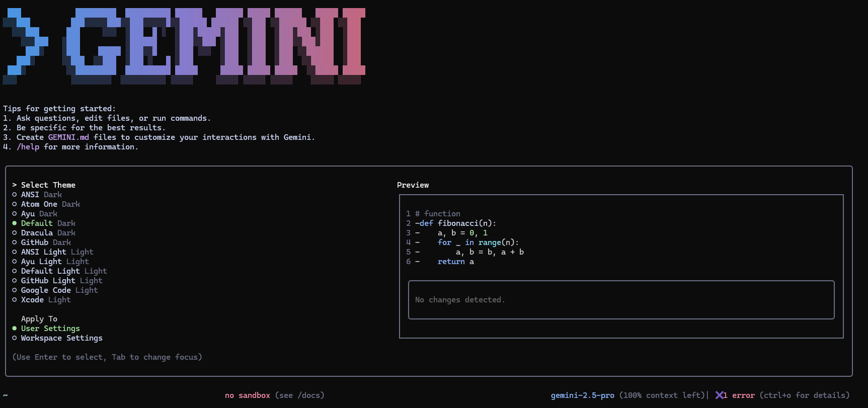Select the Ayu Light theme
Image resolution: width=868 pixels, height=408 pixels.
(55, 262)
